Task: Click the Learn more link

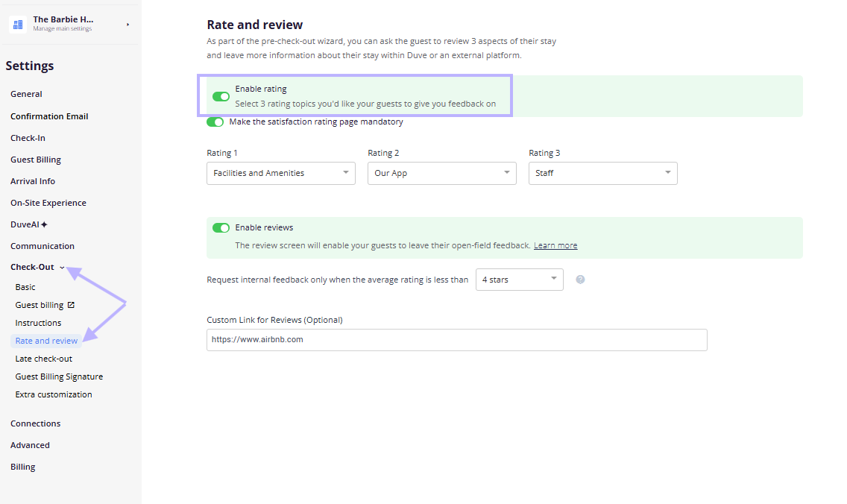Action: tap(555, 245)
